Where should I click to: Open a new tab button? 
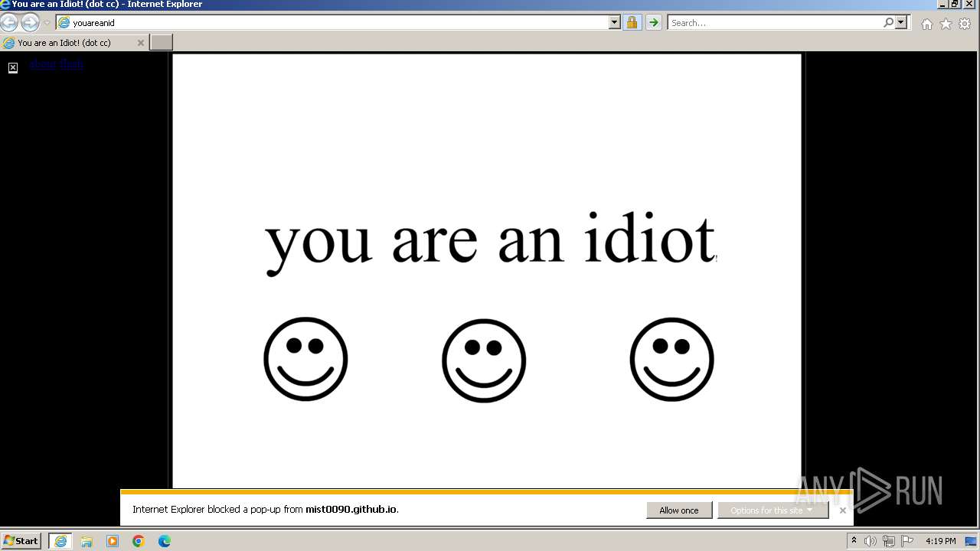[161, 42]
